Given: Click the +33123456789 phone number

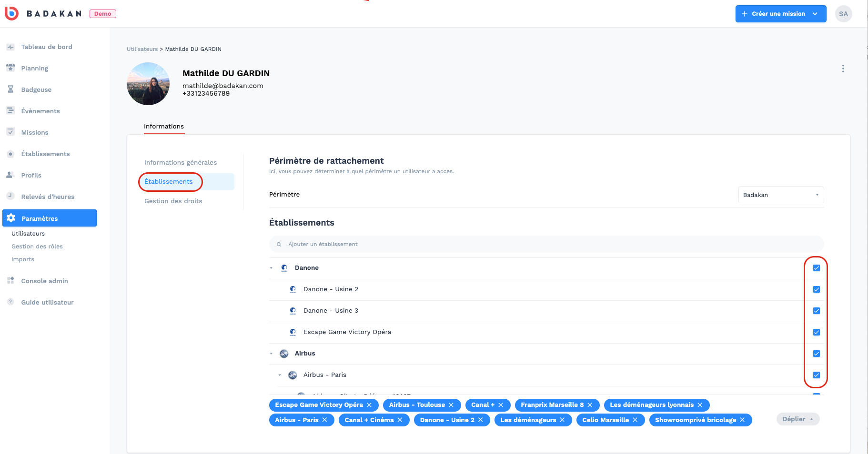Looking at the screenshot, I should click(206, 93).
